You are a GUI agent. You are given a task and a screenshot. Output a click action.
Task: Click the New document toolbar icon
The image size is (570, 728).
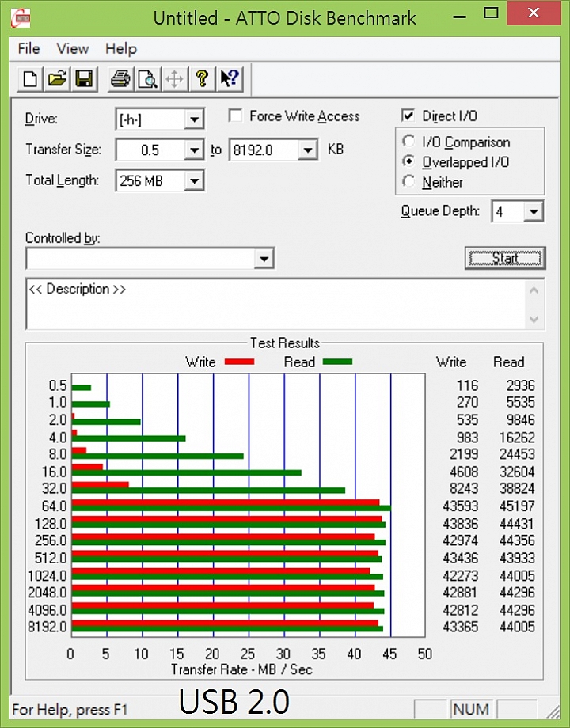[30, 78]
